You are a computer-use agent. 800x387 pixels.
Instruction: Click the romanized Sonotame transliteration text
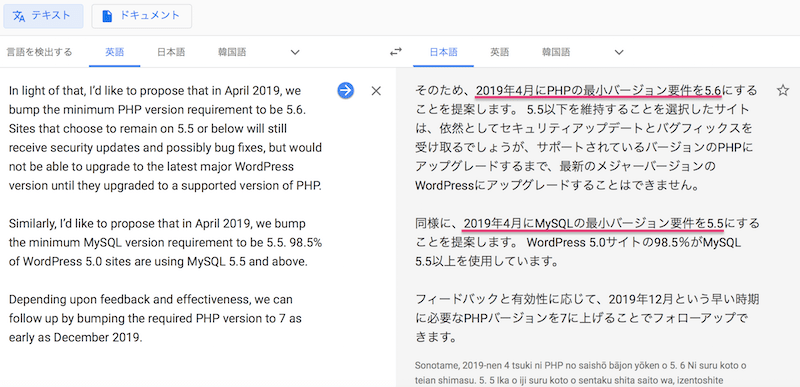pos(581,373)
